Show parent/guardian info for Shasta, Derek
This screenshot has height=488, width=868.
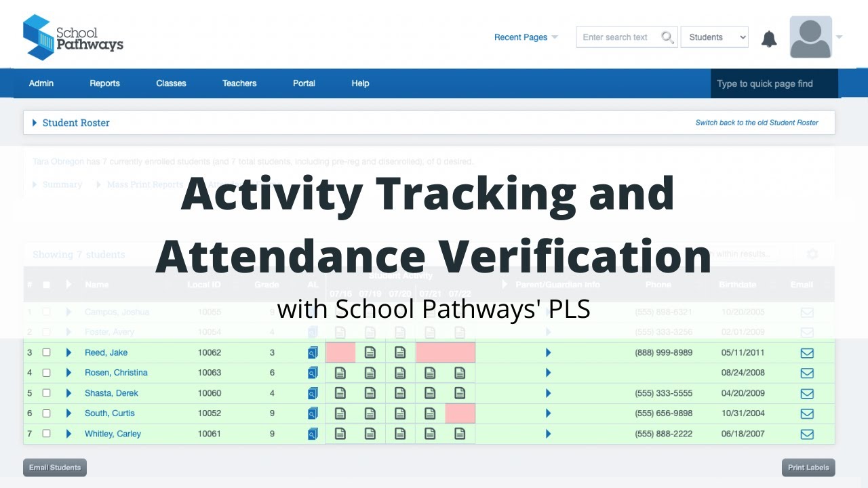tap(548, 393)
